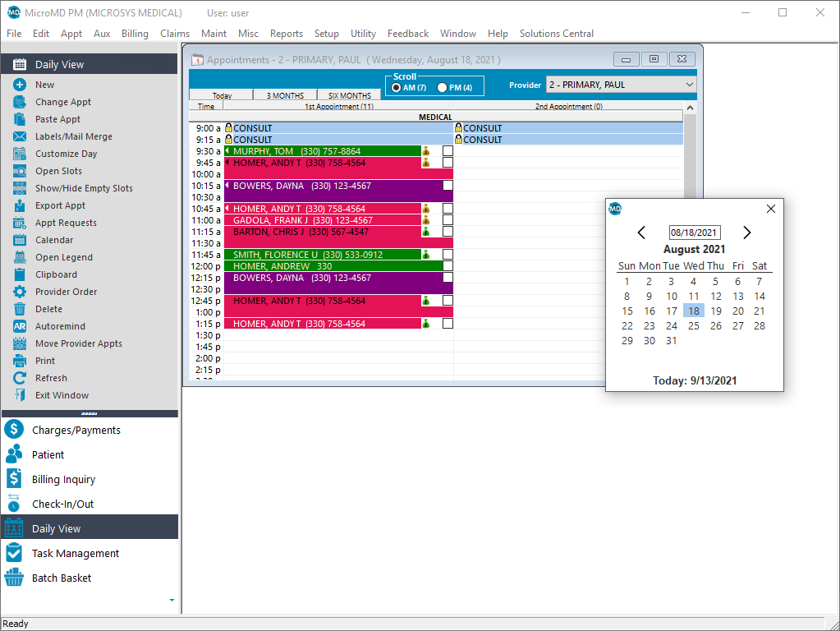Image resolution: width=840 pixels, height=631 pixels.
Task: Open Charges/Payments dollar icon
Action: point(14,430)
